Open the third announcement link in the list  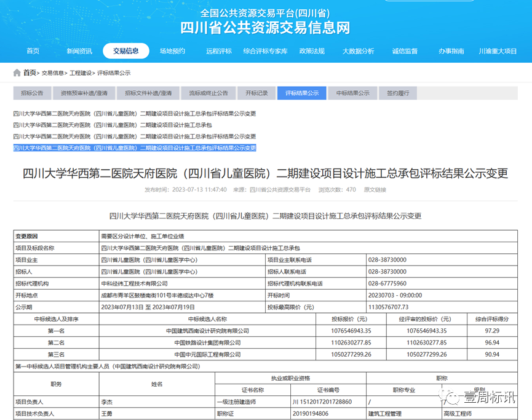tap(135, 137)
